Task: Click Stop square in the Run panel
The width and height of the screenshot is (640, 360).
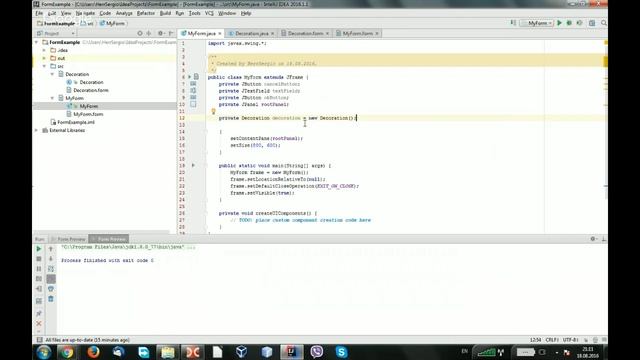Action: 39,259
